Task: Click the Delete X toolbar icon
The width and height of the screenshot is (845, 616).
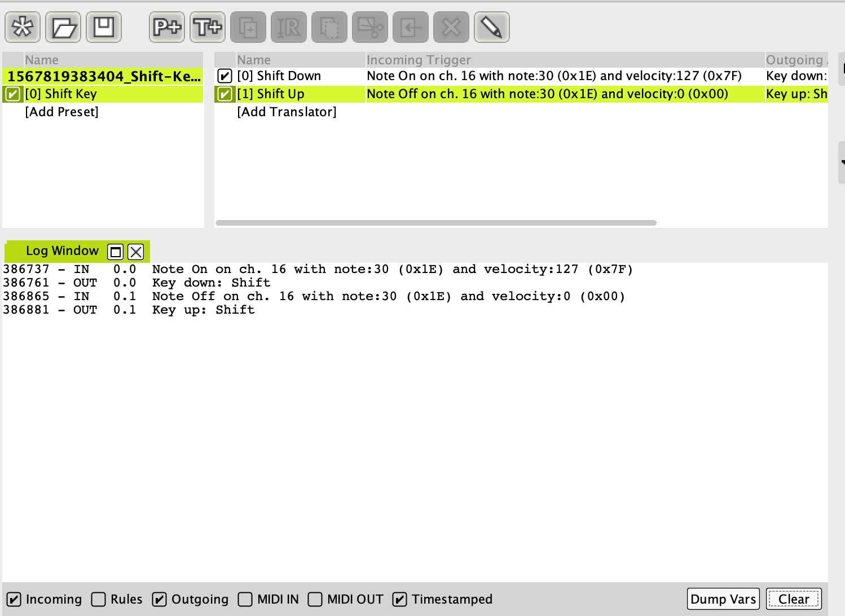Action: pyautogui.click(x=451, y=27)
